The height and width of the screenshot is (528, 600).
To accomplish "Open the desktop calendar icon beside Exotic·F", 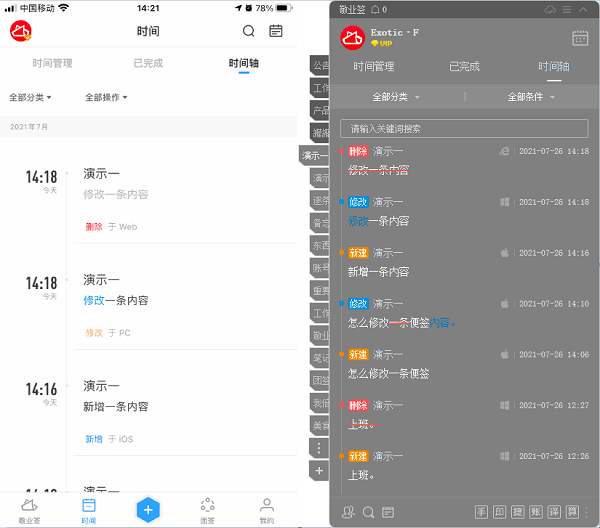I will [x=580, y=38].
